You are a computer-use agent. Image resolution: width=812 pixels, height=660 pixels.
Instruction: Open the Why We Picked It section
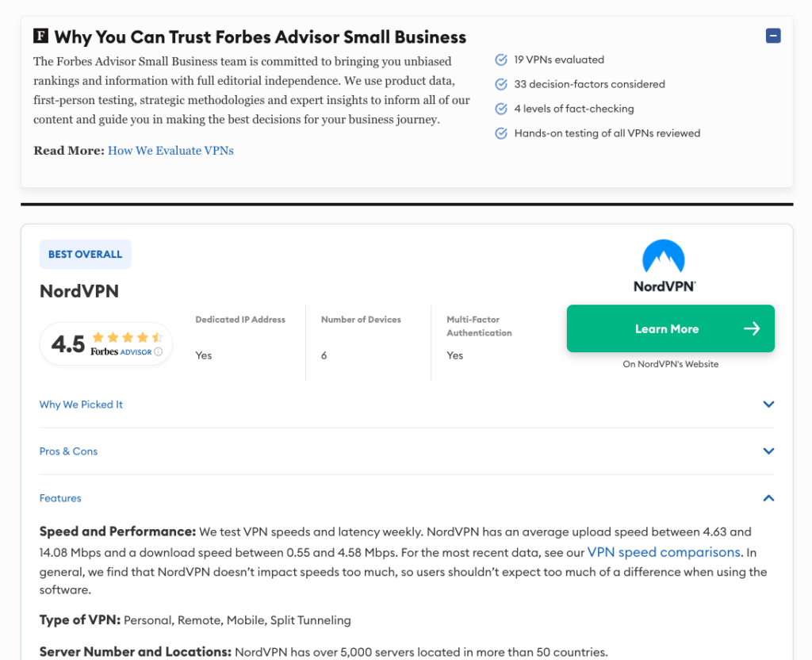click(81, 405)
